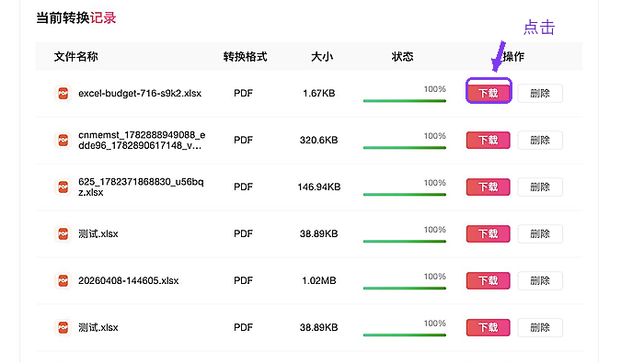644x363 pixels.
Task: Download the 1.02MB 20260408-144605 PDF
Action: tap(489, 280)
